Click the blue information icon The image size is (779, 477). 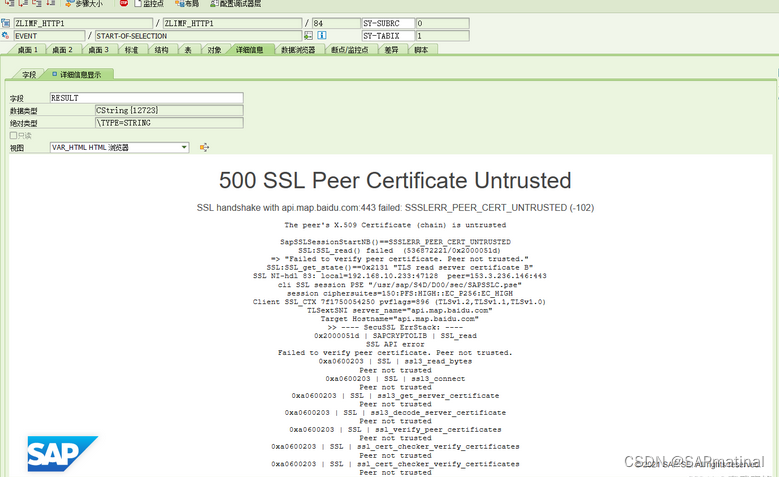coord(322,35)
